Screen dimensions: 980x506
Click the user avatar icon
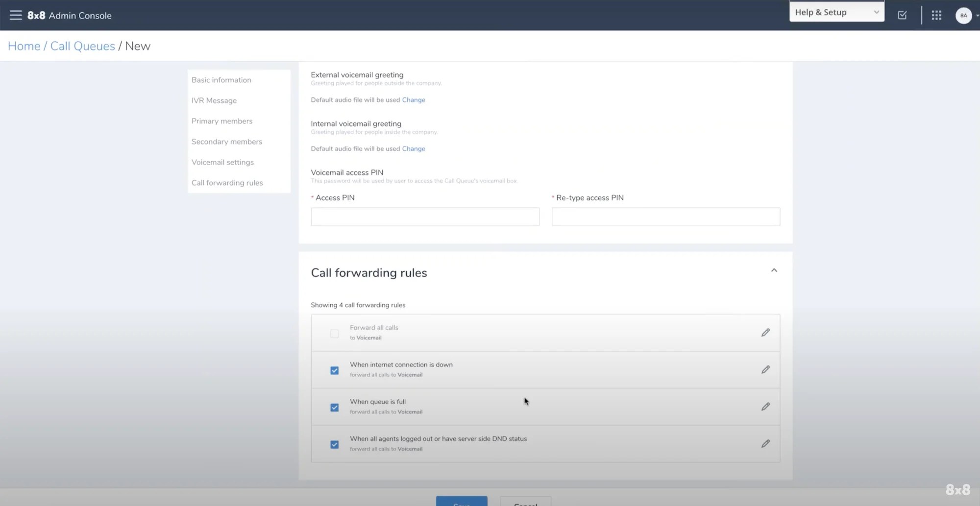point(963,15)
